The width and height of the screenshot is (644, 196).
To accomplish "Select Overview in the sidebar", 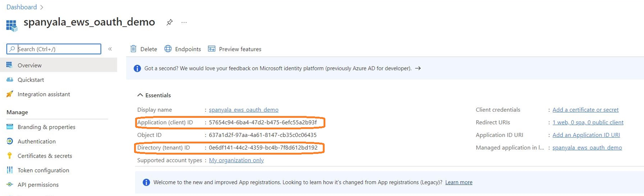I will [59, 65].
